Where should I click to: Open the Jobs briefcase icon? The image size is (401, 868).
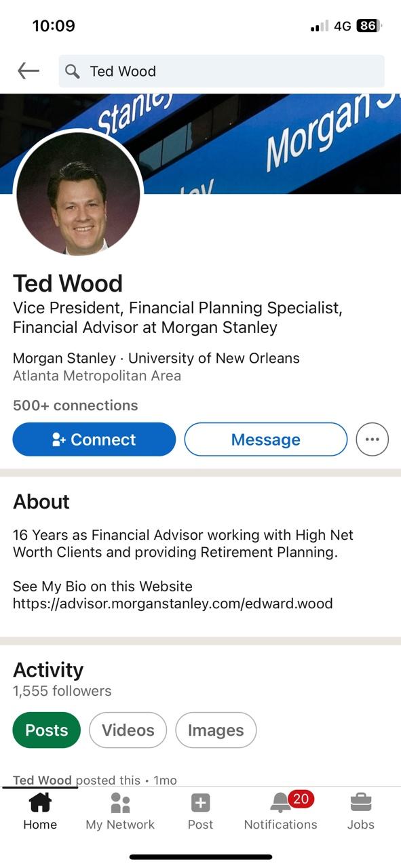[x=361, y=803]
